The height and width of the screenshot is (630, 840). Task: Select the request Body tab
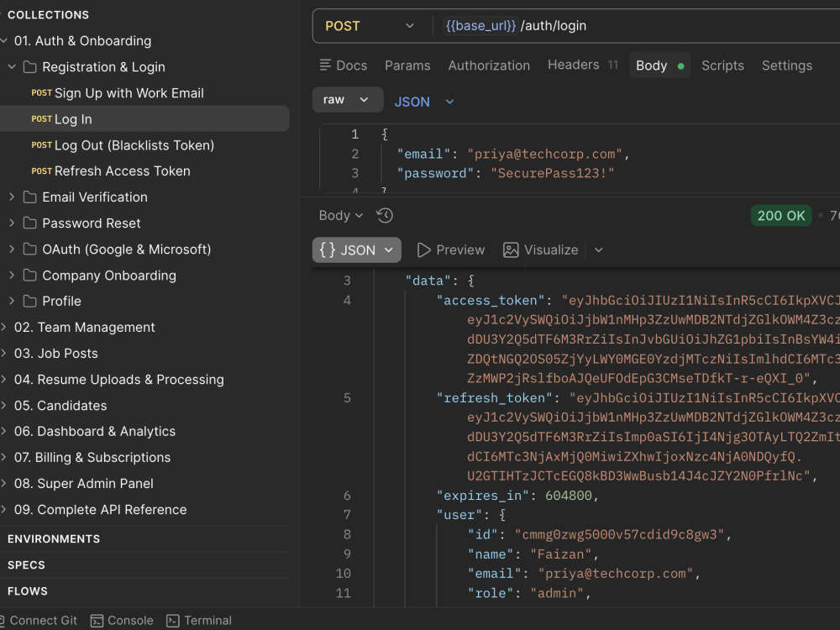point(659,66)
